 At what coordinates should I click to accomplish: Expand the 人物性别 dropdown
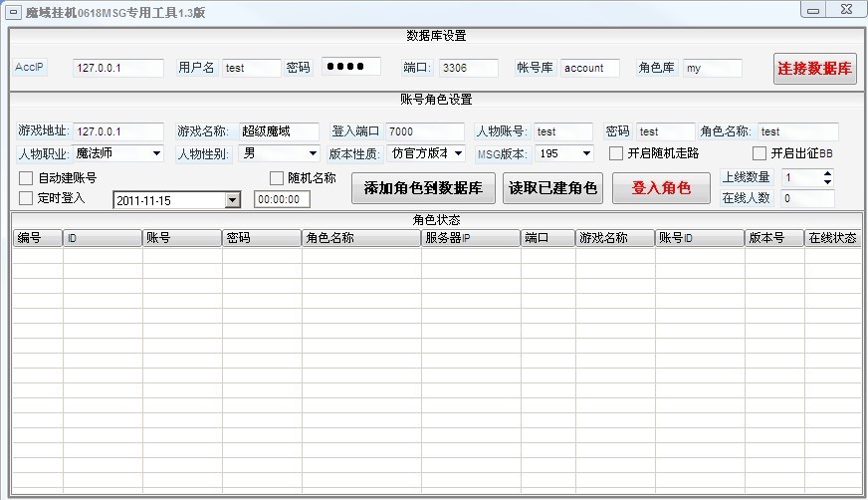311,153
